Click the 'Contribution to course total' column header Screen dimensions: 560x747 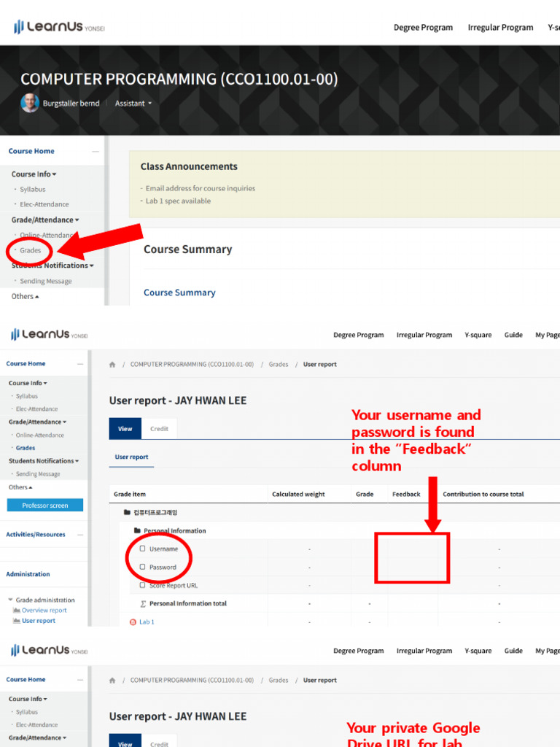pyautogui.click(x=483, y=494)
